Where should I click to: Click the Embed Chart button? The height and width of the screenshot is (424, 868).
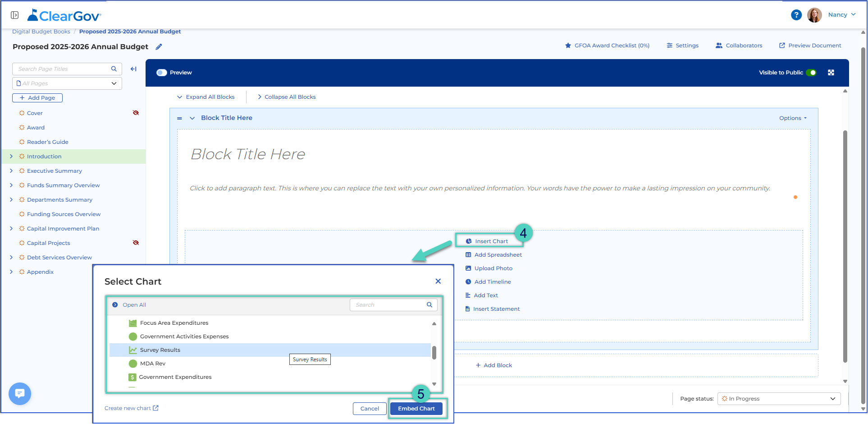pyautogui.click(x=416, y=409)
